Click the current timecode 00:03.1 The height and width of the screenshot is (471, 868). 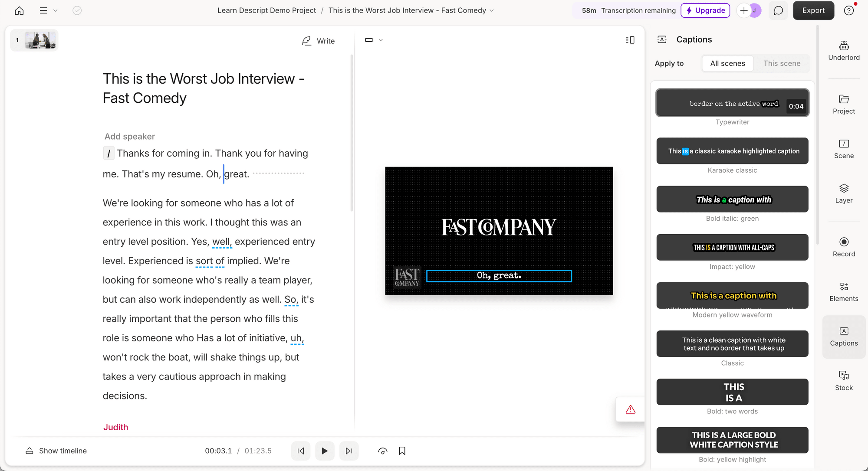pyautogui.click(x=218, y=451)
